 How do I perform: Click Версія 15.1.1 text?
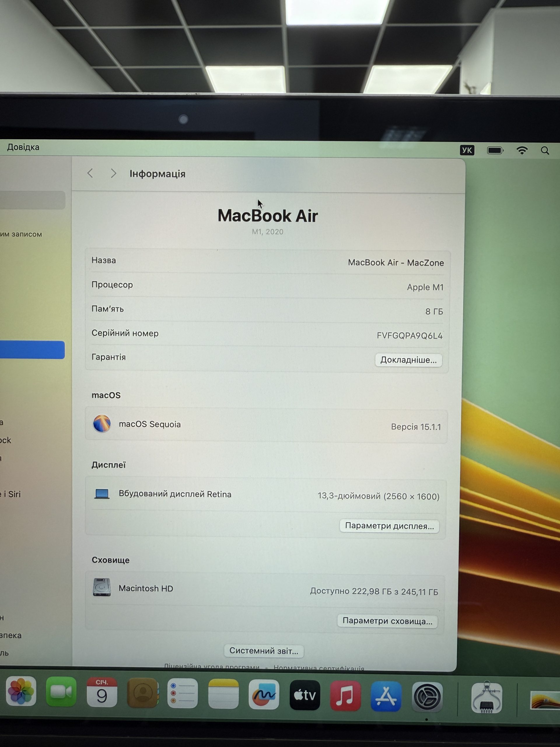[x=416, y=427]
